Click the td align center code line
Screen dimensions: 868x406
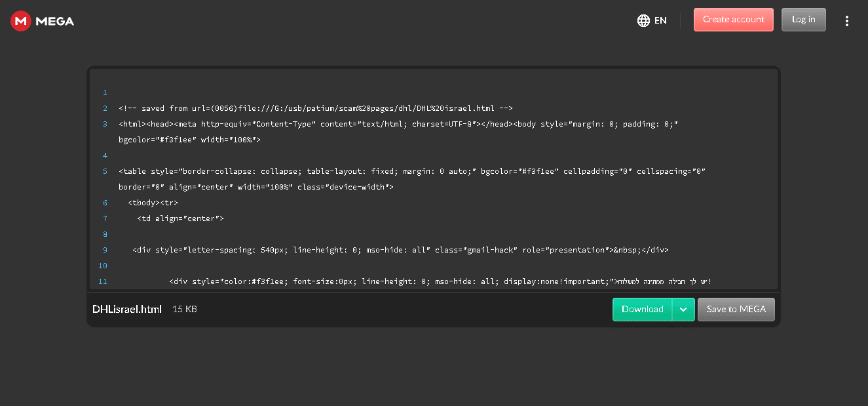[x=180, y=219]
